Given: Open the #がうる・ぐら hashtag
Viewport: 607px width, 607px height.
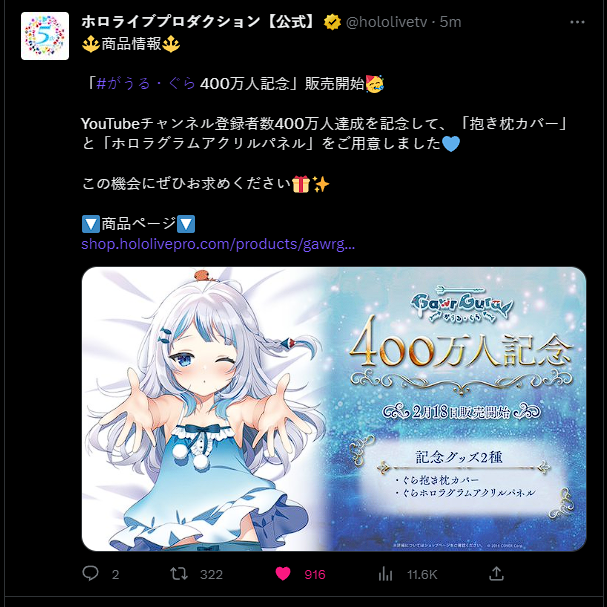Looking at the screenshot, I should point(146,83).
